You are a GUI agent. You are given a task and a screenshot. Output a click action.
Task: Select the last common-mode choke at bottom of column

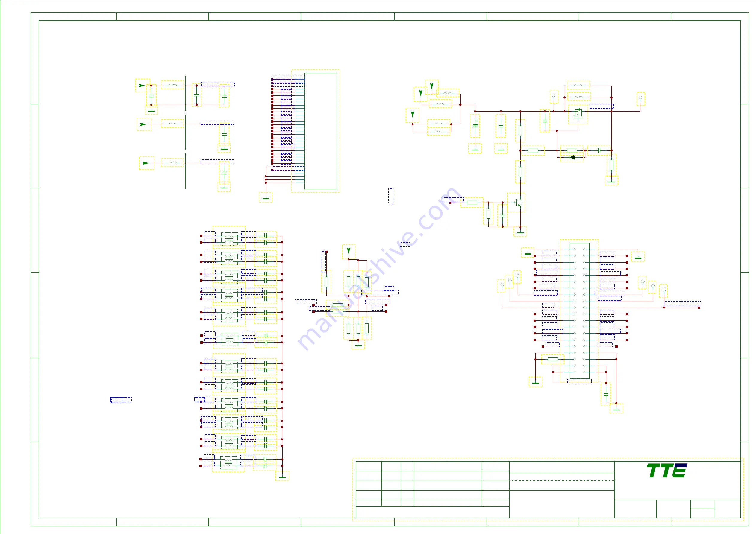point(228,462)
